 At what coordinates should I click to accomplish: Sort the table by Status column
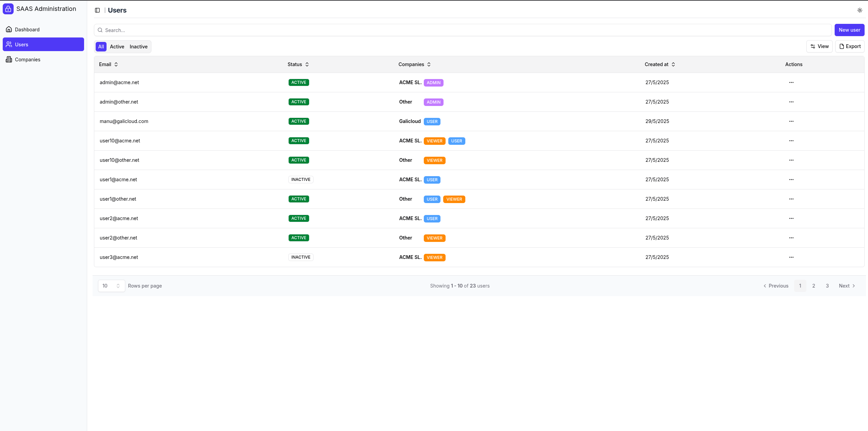tap(298, 64)
